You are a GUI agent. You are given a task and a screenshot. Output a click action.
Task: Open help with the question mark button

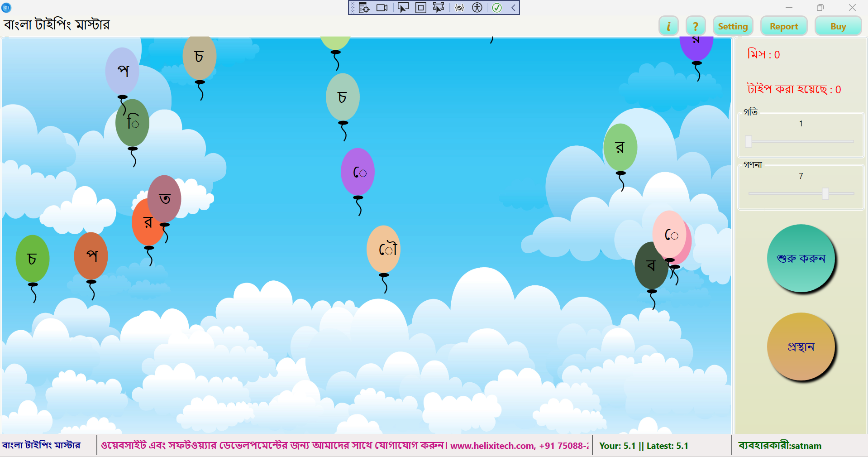coord(696,26)
